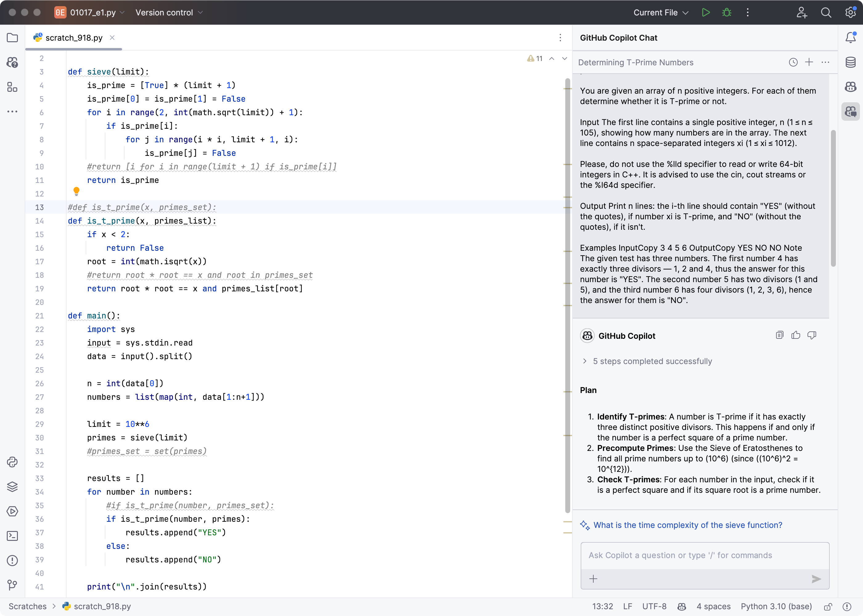Image resolution: width=863 pixels, height=616 pixels.
Task: Debug the current file with bug icon
Action: 727,13
